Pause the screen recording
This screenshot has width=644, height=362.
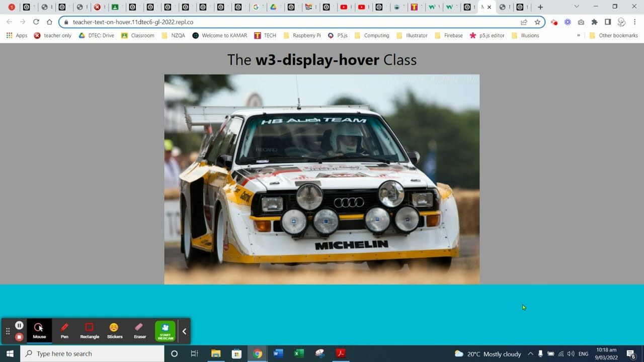click(x=19, y=325)
